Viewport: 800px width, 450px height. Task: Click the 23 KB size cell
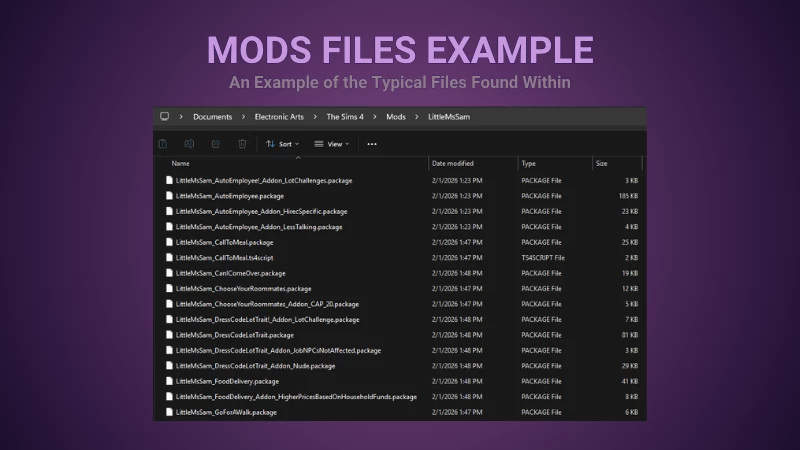pos(630,211)
